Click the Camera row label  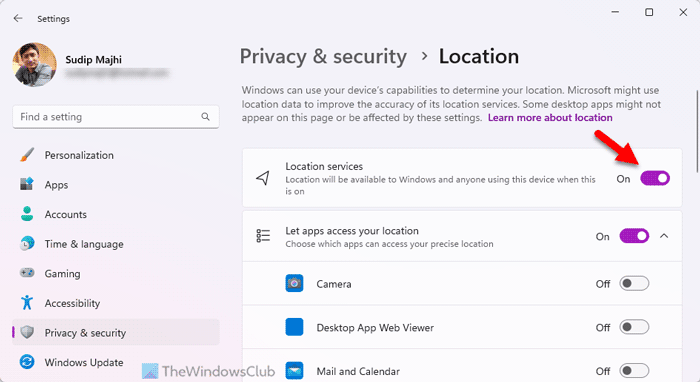(x=334, y=284)
